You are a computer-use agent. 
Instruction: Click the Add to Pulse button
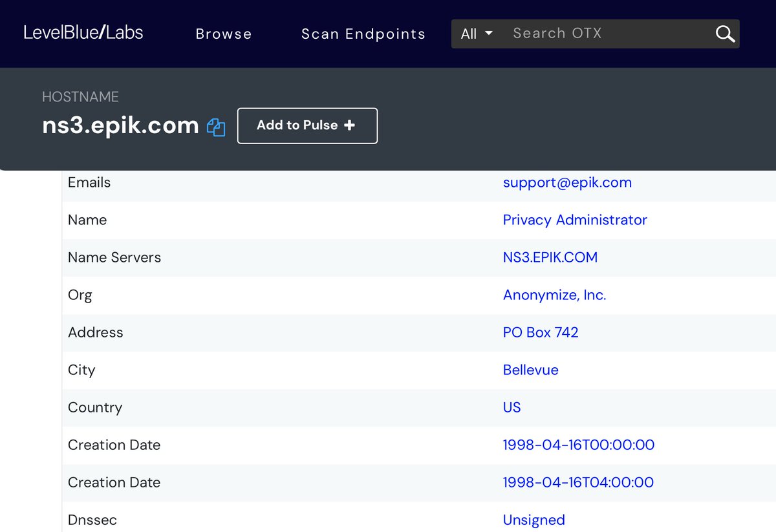pyautogui.click(x=307, y=125)
